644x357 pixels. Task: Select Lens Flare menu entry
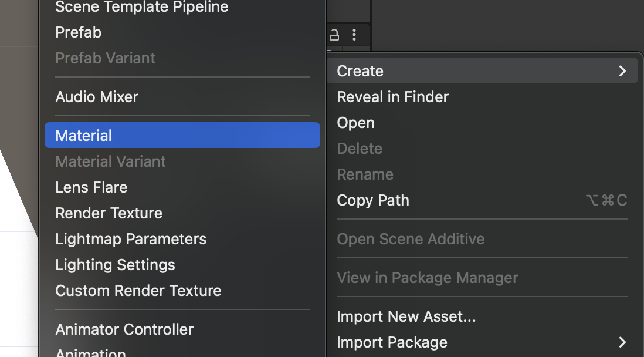click(91, 187)
